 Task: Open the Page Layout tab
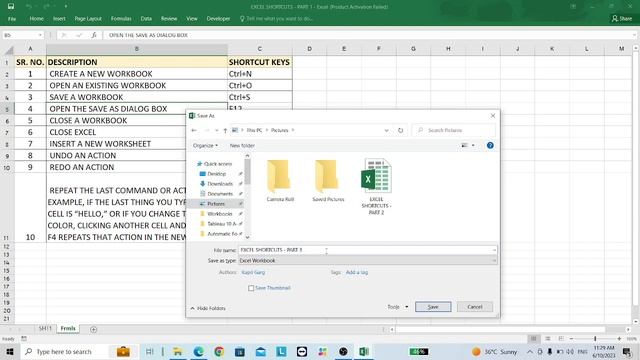[88, 19]
